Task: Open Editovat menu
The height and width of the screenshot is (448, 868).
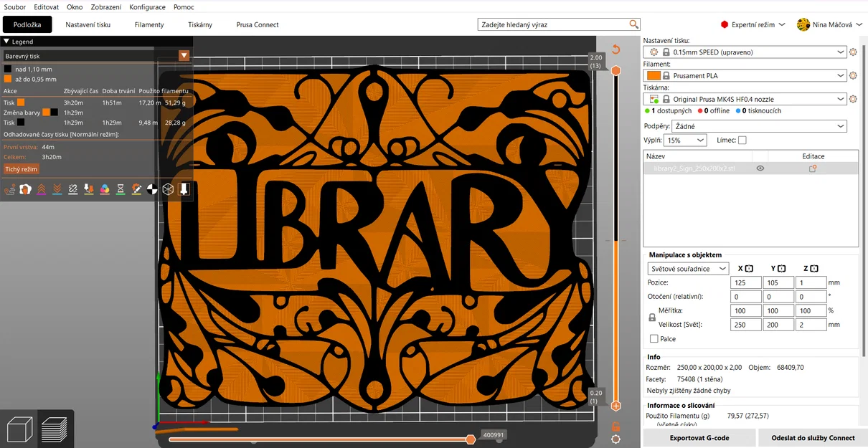Action: (46, 6)
